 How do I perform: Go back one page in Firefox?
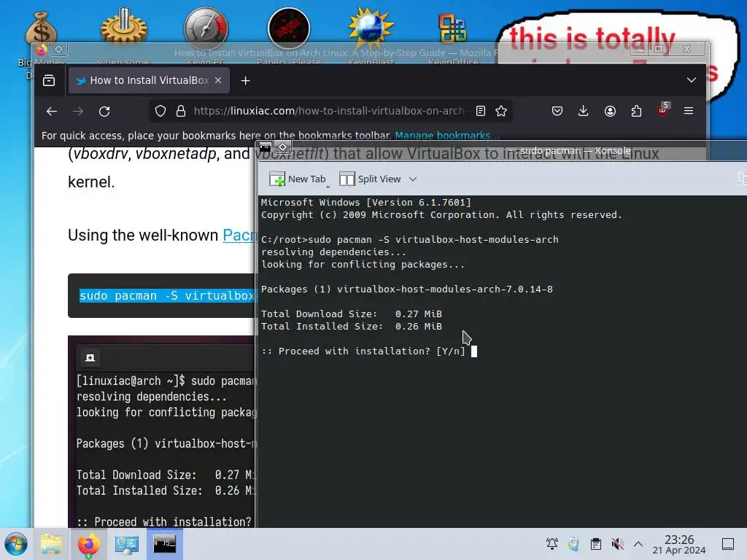point(52,111)
